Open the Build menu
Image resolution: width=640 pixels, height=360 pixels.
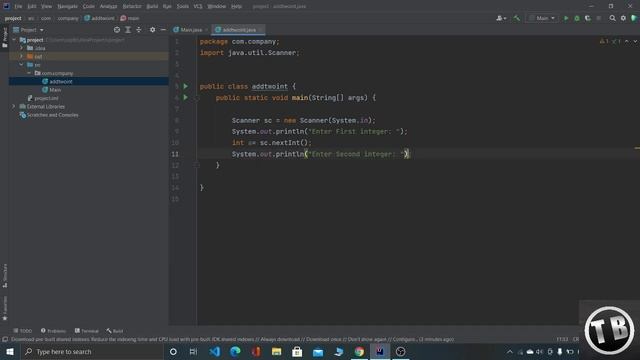[x=152, y=7]
